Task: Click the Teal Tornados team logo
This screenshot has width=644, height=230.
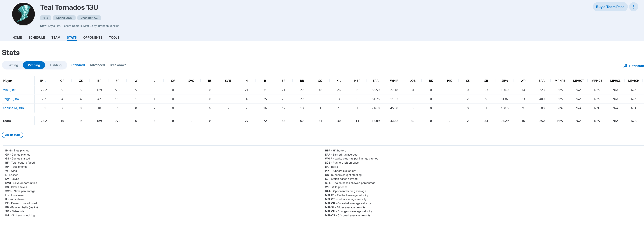Action: point(24,14)
